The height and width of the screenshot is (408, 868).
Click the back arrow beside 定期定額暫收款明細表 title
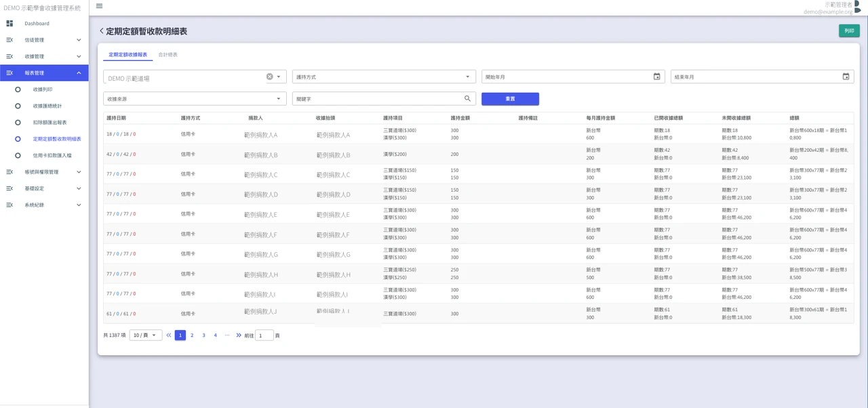102,31
